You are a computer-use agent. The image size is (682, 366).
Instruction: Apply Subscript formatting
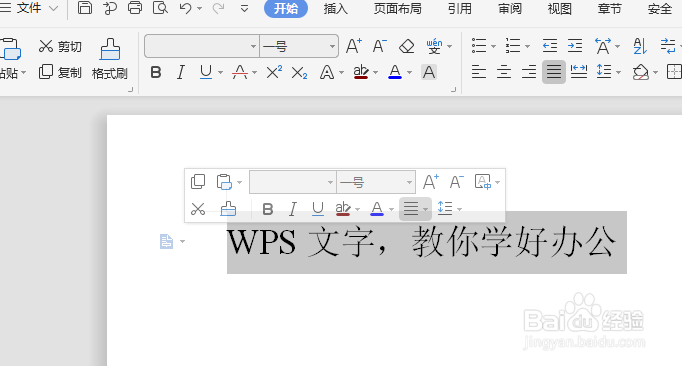click(x=299, y=73)
